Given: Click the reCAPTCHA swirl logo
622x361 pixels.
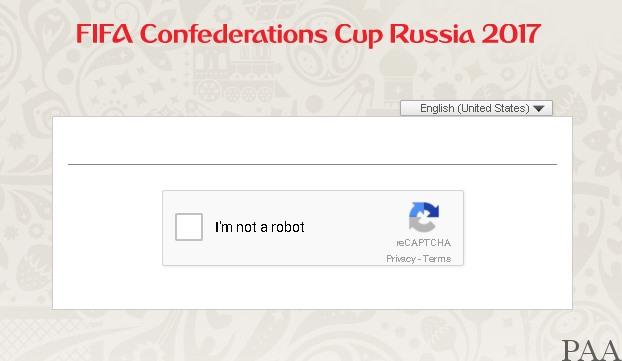Looking at the screenshot, I should tap(424, 217).
